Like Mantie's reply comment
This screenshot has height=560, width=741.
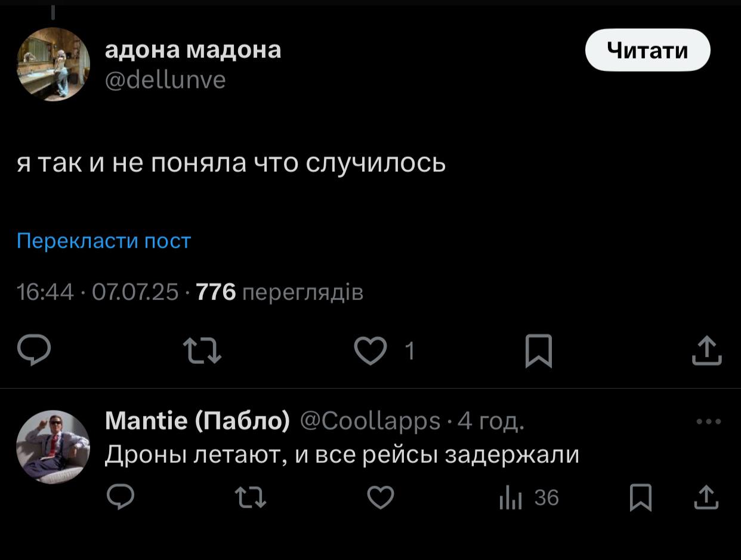[380, 497]
